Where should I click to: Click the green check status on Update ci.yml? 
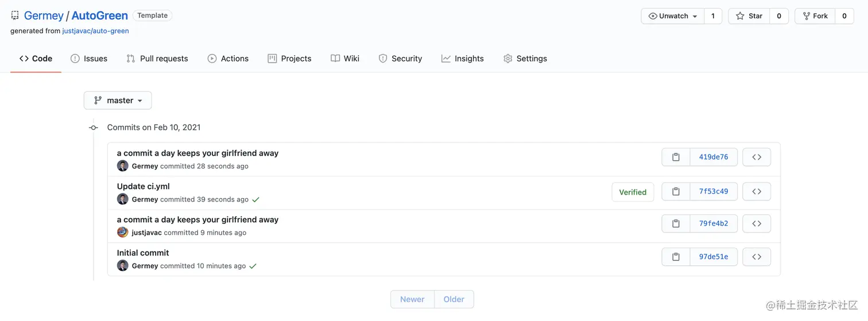coord(255,200)
